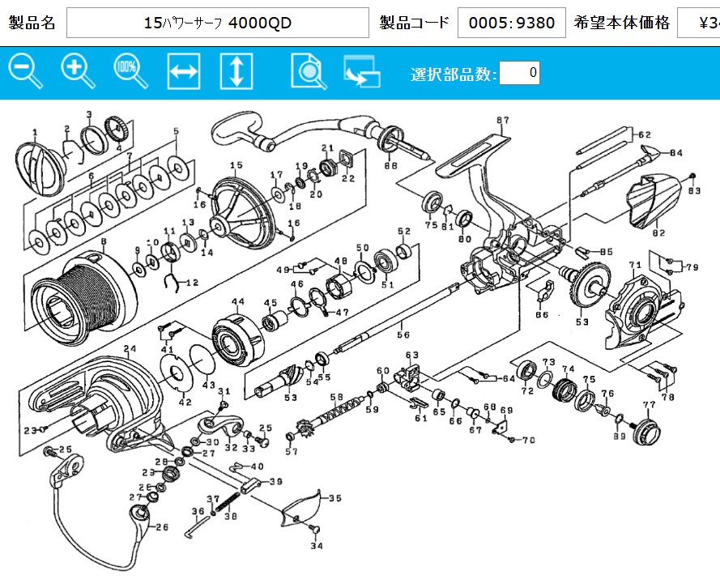
Task: Select part number 57 on the diagram
Action: (x=292, y=452)
